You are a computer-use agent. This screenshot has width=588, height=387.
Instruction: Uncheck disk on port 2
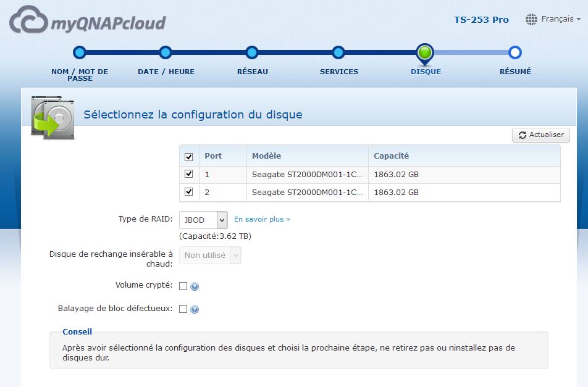(188, 192)
